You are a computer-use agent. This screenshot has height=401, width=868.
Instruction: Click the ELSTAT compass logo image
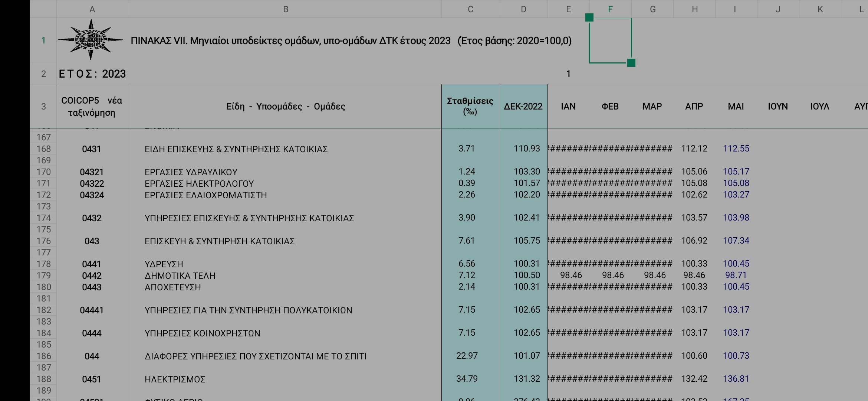[91, 39]
